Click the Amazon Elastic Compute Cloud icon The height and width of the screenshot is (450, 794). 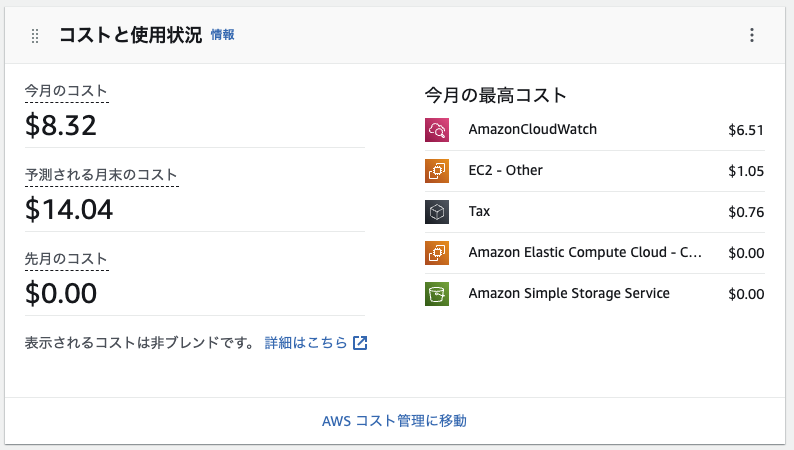coord(436,253)
